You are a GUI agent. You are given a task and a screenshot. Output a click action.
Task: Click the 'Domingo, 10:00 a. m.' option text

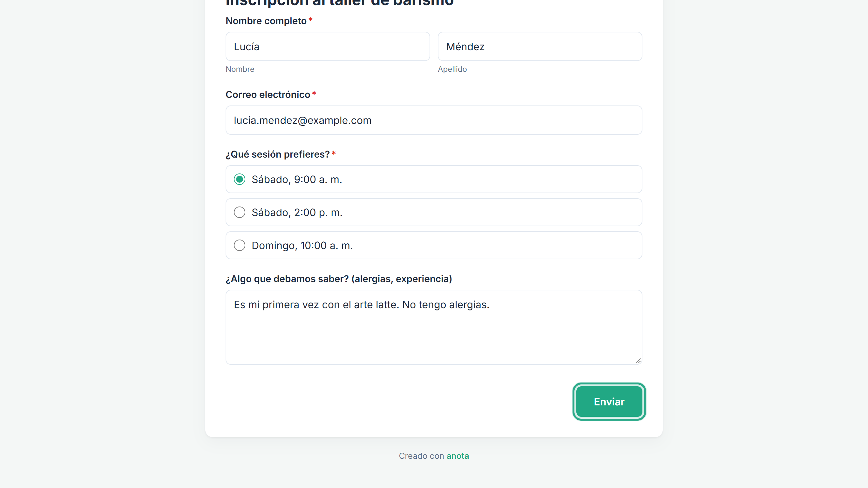302,246
